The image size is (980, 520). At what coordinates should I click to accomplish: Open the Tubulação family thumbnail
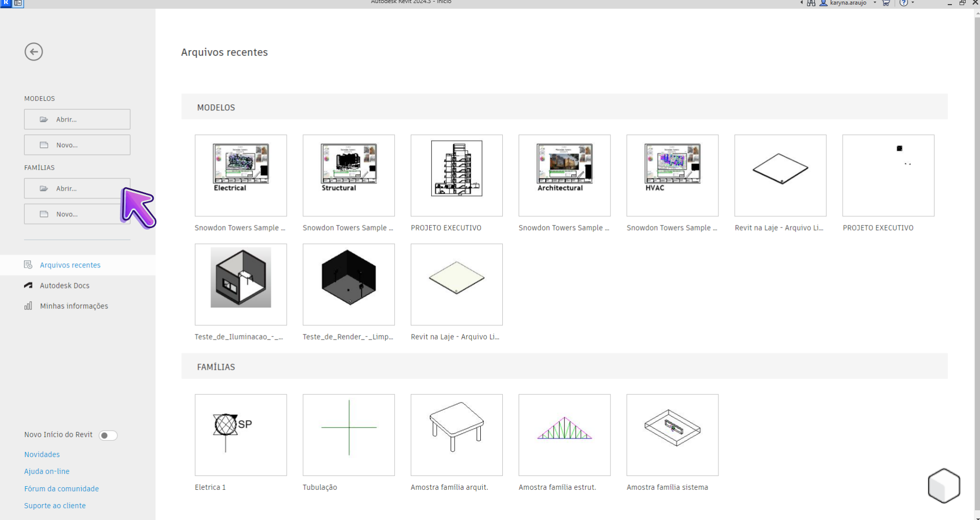click(348, 435)
